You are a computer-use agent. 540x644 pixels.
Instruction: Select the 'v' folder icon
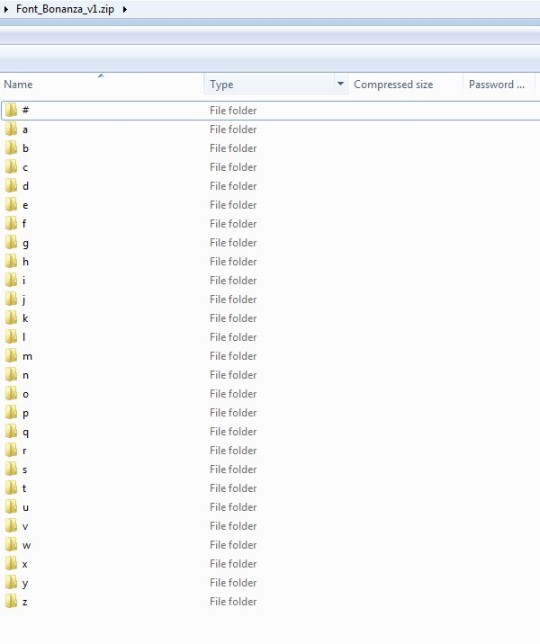(x=11, y=526)
